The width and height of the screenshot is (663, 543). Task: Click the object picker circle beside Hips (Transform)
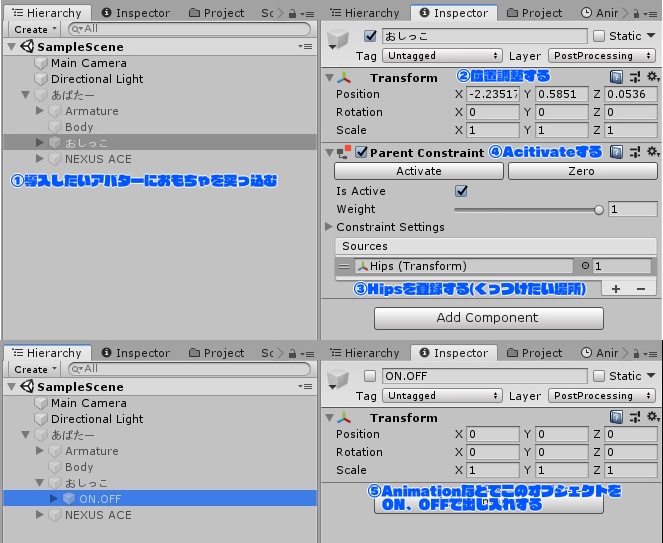click(x=585, y=266)
